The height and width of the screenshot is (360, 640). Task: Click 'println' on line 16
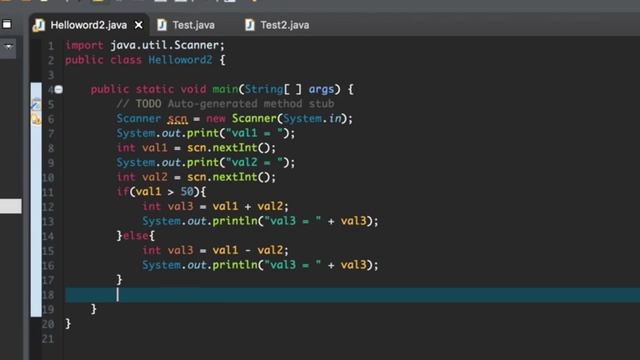click(235, 265)
